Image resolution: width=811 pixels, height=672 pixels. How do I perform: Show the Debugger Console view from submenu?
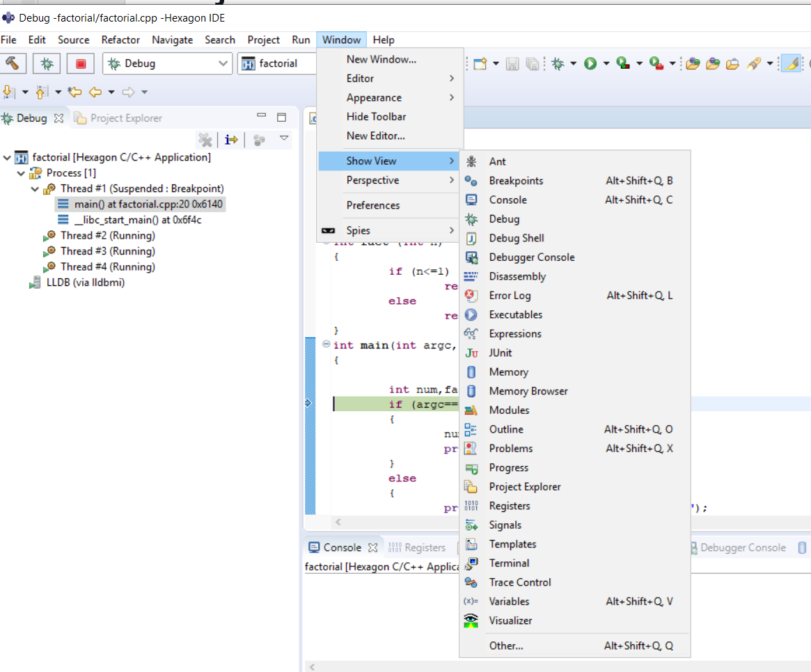[x=574, y=257]
